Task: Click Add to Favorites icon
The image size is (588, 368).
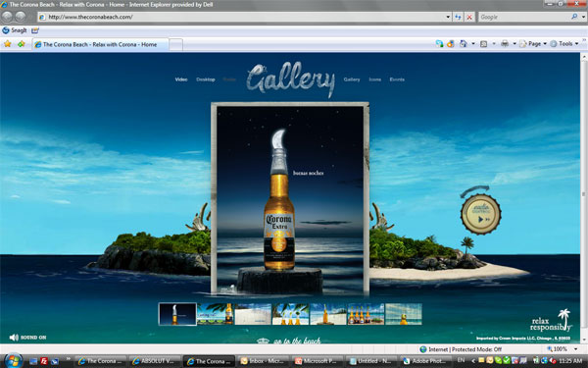Action: pyautogui.click(x=22, y=44)
